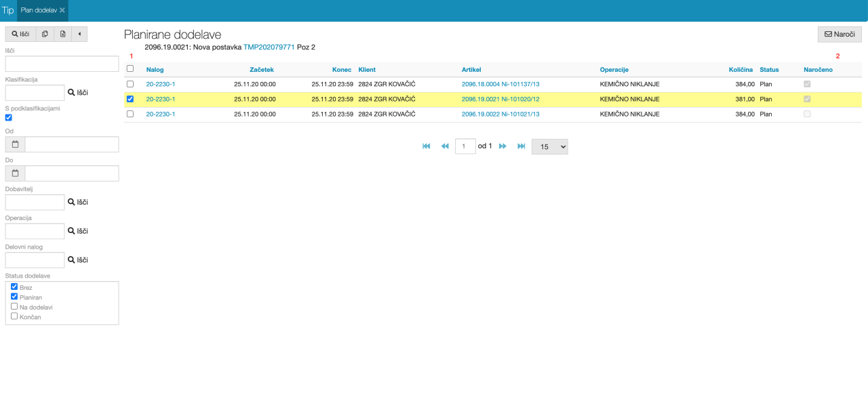Click the Excel export icon button

(x=62, y=34)
